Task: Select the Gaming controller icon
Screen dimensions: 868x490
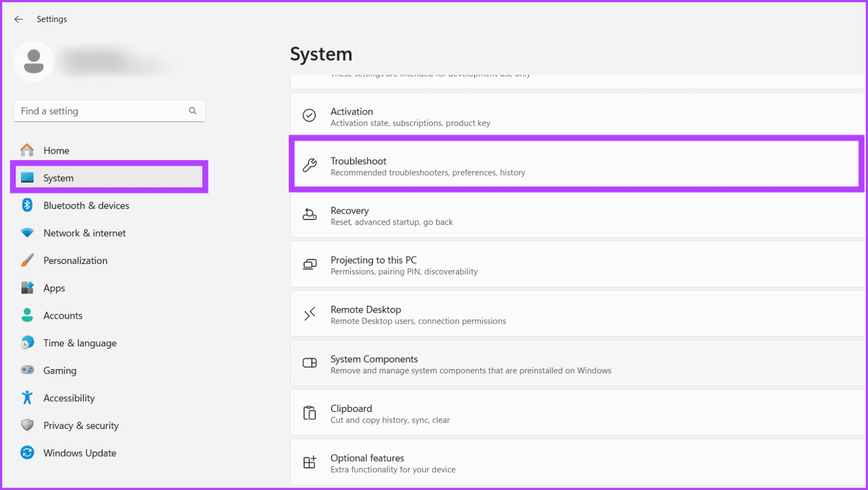Action: (x=27, y=370)
